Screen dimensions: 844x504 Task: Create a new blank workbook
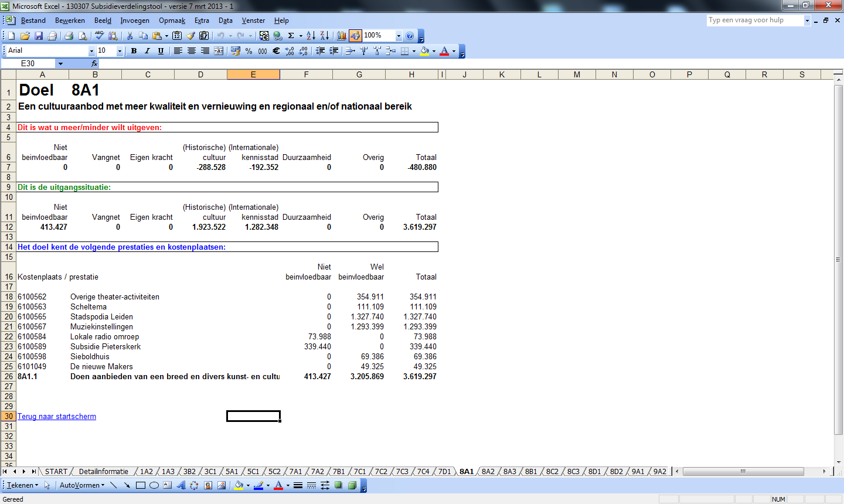point(12,36)
